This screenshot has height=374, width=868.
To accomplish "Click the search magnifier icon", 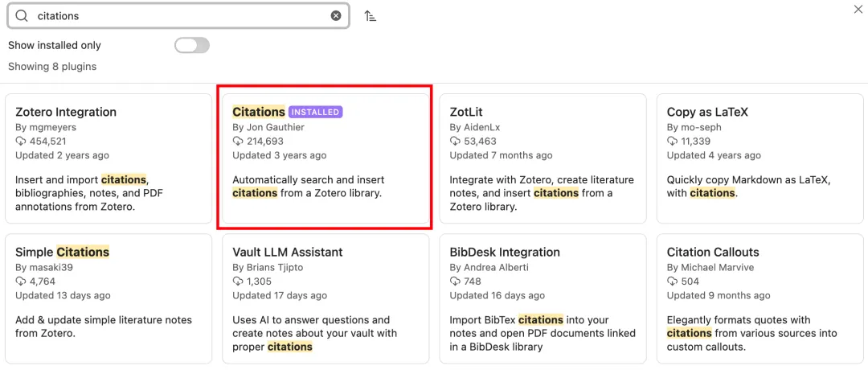I will [22, 16].
